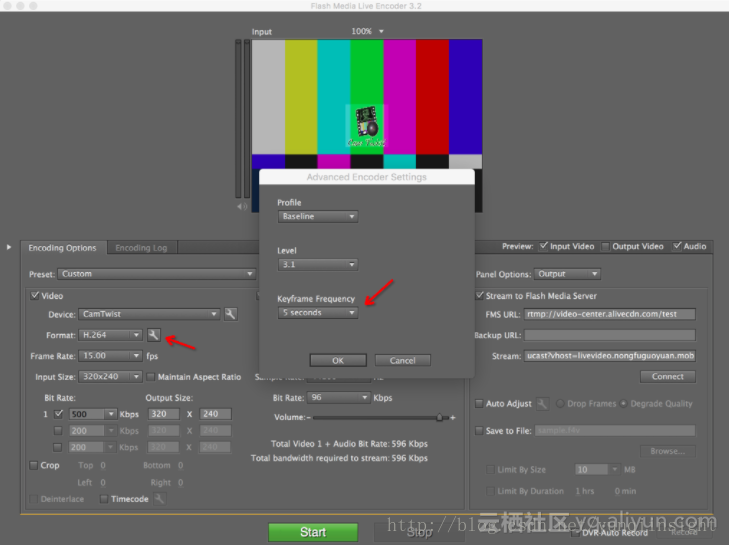The image size is (729, 545).
Task: Toggle Audio preview checkbox
Action: pos(677,246)
